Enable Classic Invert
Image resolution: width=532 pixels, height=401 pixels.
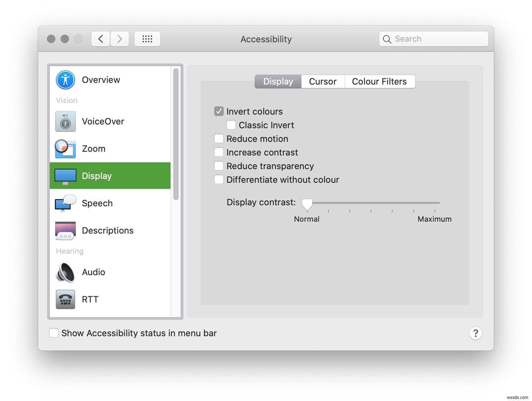click(x=231, y=125)
